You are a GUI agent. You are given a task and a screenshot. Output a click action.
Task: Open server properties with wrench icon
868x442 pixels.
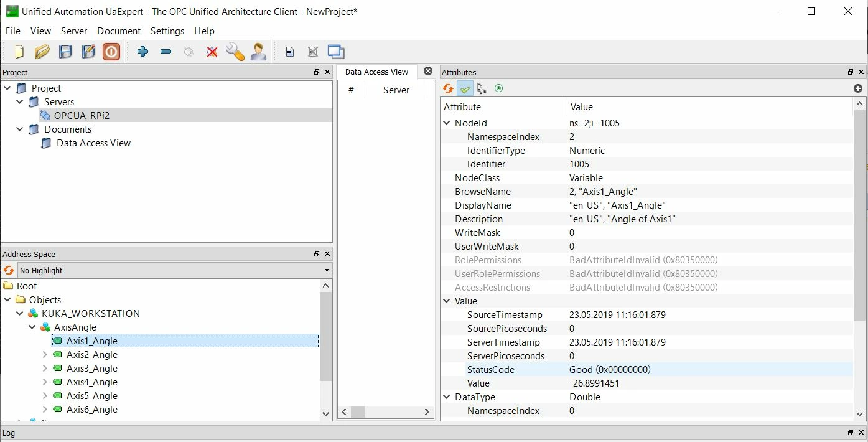[x=235, y=52]
